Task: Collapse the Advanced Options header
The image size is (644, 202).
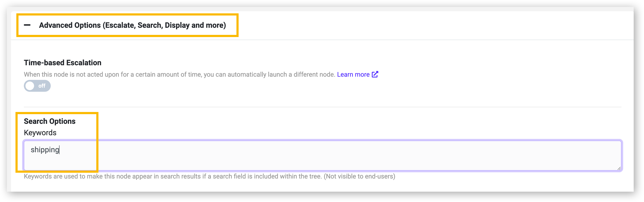Action: (x=125, y=25)
